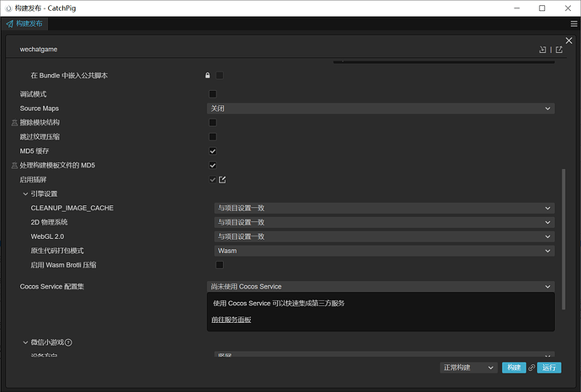Image resolution: width=581 pixels, height=392 pixels.
Task: Select the 构建发布 tab
Action: coord(24,24)
